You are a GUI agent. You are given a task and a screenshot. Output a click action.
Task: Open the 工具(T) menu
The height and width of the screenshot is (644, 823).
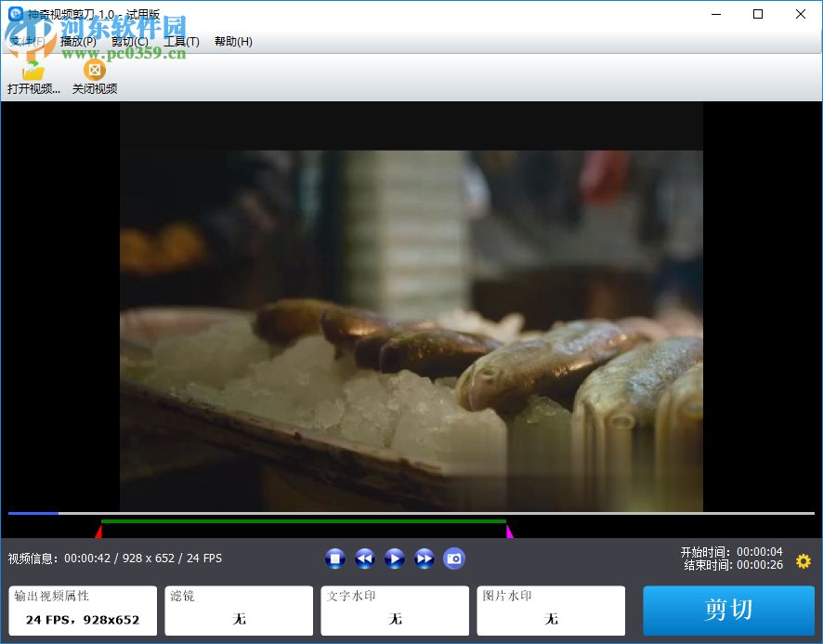coord(182,42)
